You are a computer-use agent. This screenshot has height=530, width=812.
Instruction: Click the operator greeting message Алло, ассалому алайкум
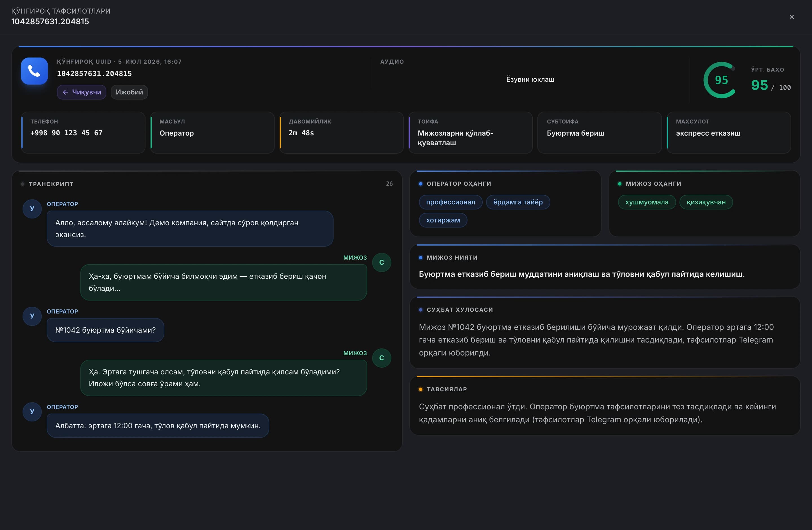[190, 229]
